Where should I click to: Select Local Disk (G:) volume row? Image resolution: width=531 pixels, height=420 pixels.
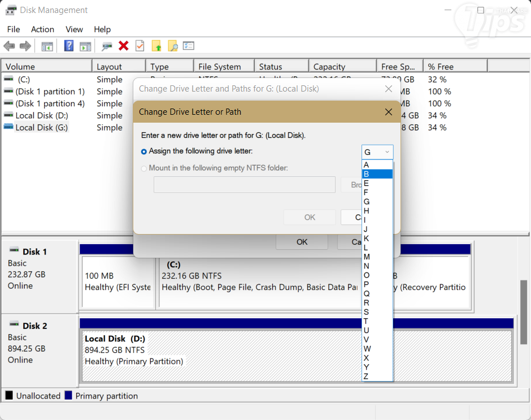[x=42, y=127]
